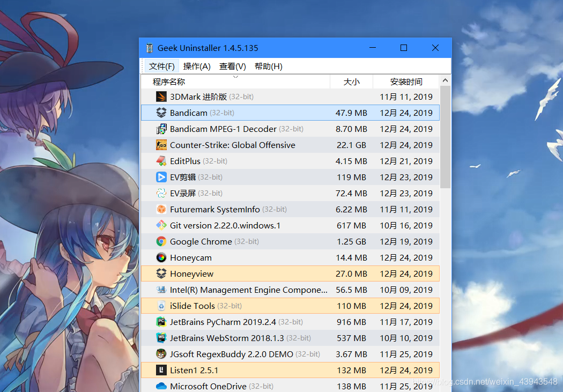The image size is (563, 392).
Task: Click the Microsoft OneDrive icon
Action: pos(161,386)
